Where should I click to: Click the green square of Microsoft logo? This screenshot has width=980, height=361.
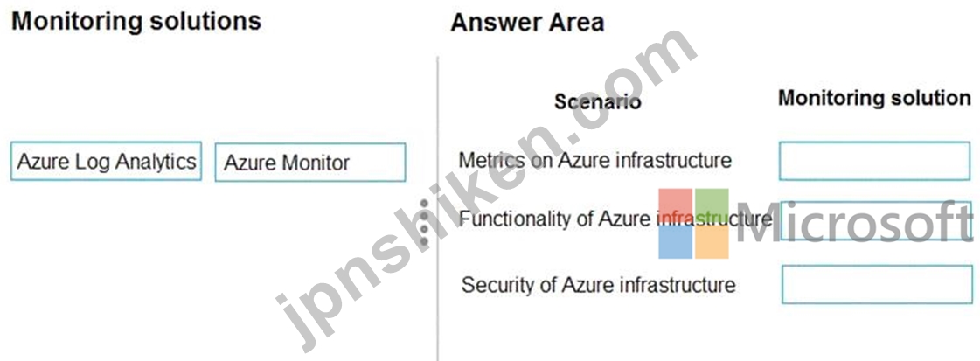point(712,205)
